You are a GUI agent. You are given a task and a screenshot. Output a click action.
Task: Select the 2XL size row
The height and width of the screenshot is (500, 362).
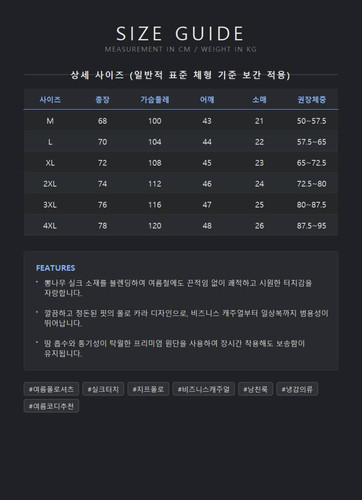coord(181,183)
